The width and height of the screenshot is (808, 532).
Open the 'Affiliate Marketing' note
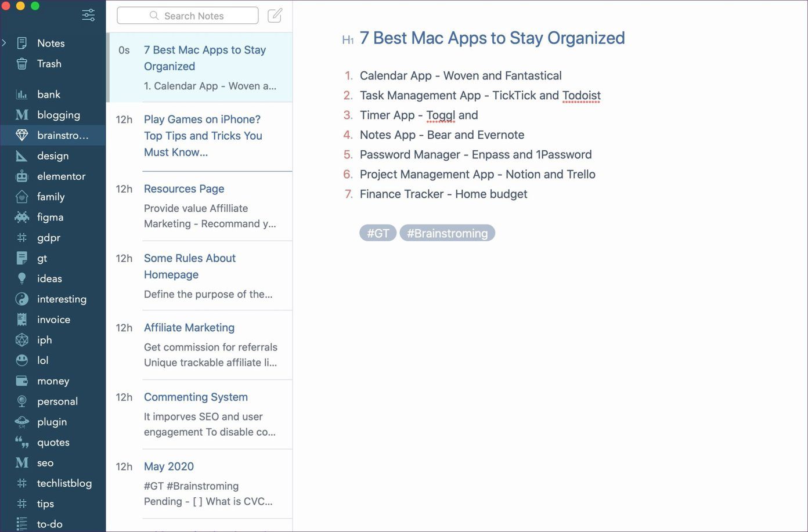coord(200,345)
